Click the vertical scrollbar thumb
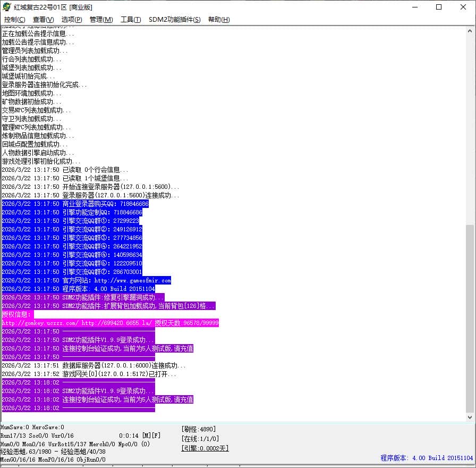 pyautogui.click(x=470, y=319)
